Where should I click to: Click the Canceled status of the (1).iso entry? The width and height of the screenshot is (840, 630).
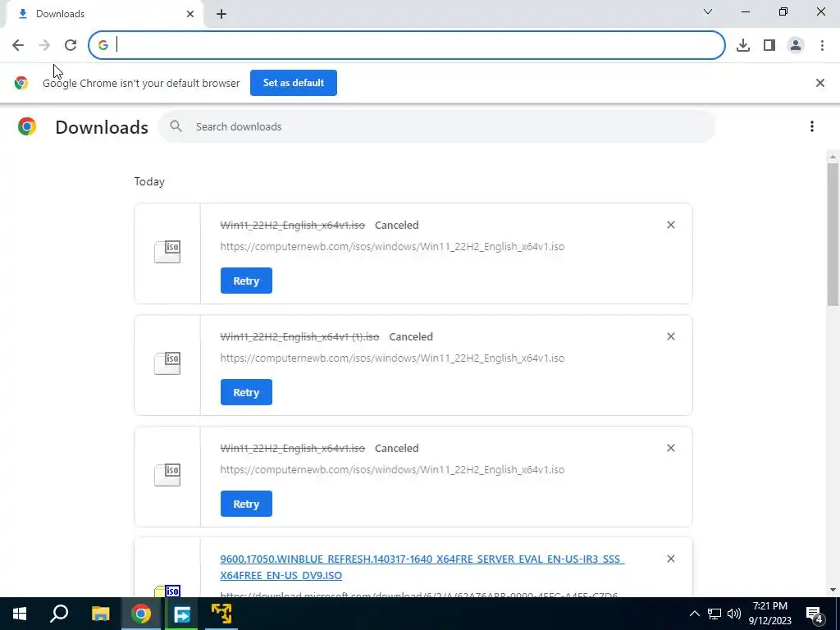pos(411,336)
